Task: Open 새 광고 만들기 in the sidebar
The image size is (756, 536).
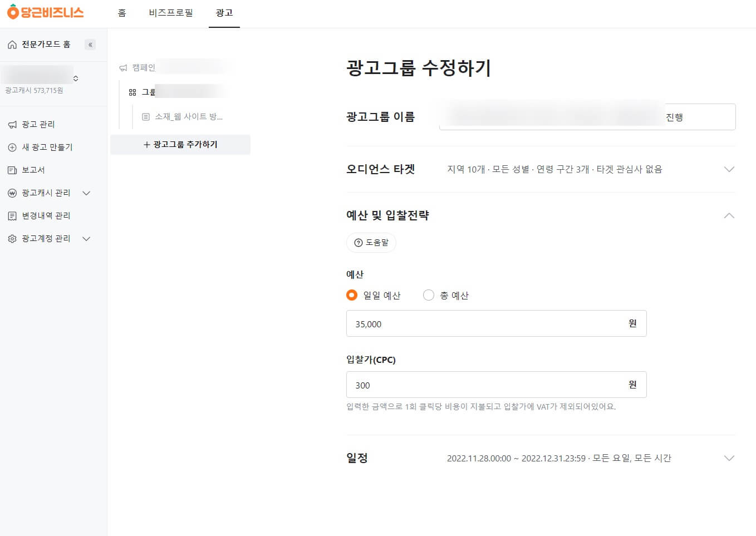Action: pos(47,147)
